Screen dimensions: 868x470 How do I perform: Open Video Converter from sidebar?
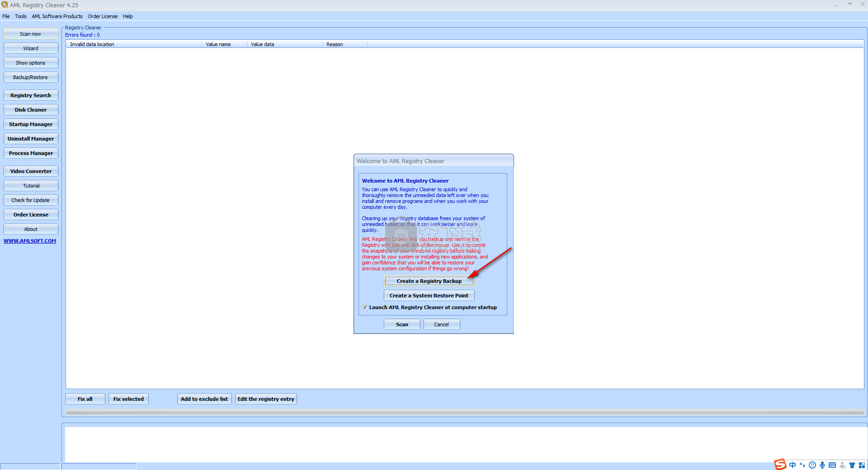(x=31, y=171)
